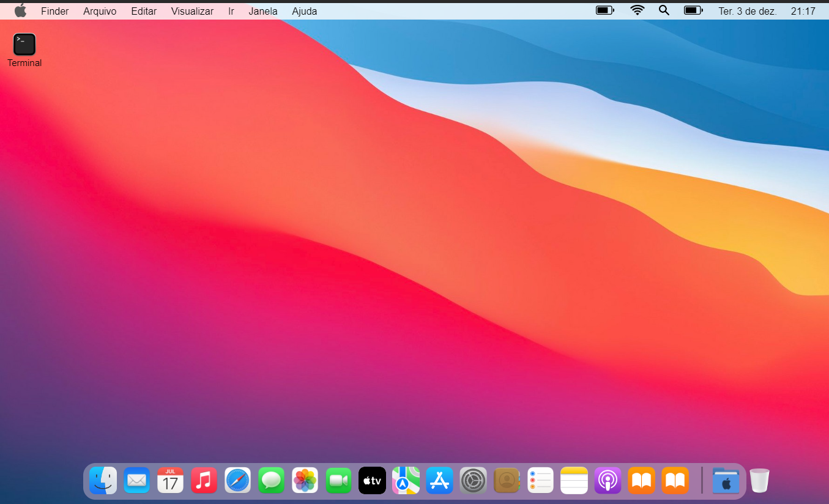Open the Messages app in the dock
Image resolution: width=829 pixels, height=504 pixels.
tap(271, 481)
